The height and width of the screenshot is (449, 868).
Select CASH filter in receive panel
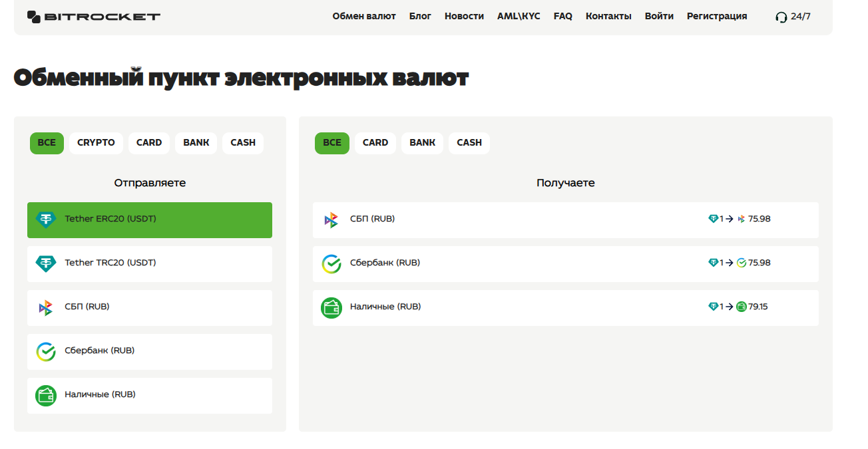469,143
